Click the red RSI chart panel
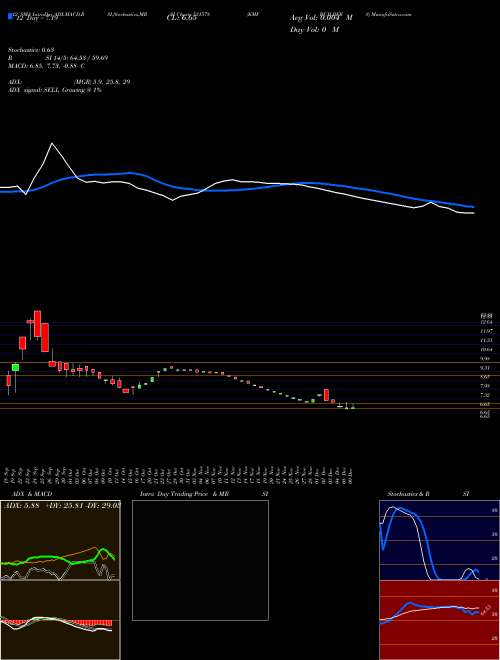 [x=439, y=620]
